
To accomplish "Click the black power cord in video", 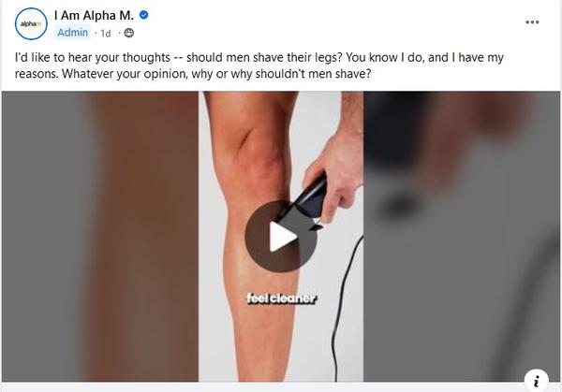I will click(x=341, y=308).
